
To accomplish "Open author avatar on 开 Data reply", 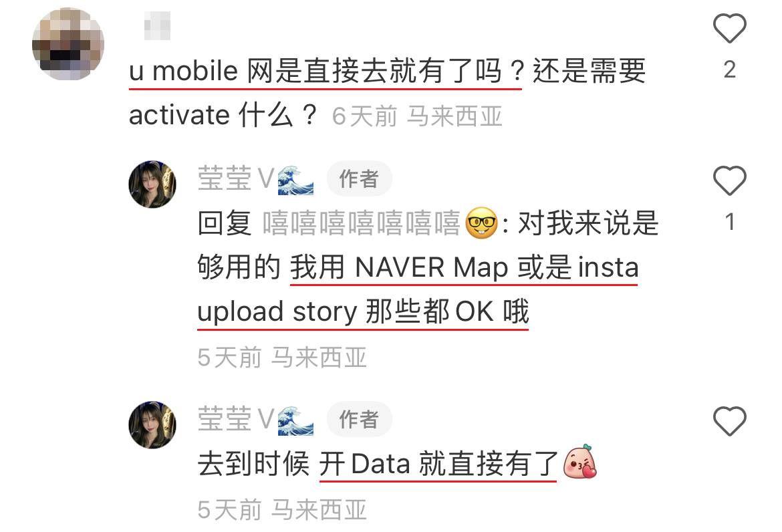I will [152, 425].
